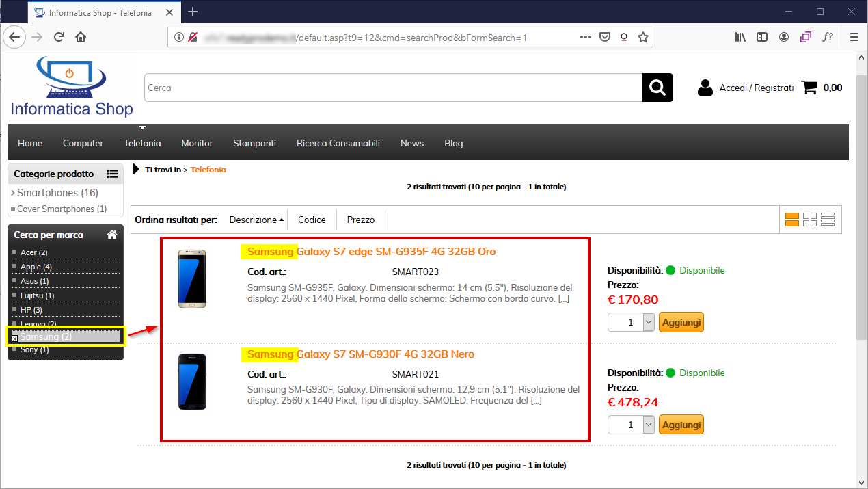Open the Computer menu
The image size is (868, 489).
[x=83, y=143]
